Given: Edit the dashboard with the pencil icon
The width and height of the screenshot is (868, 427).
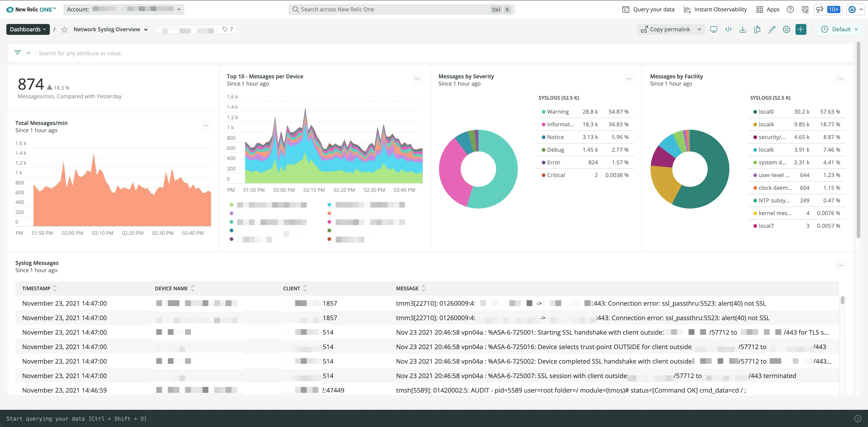Looking at the screenshot, I should click(x=772, y=29).
